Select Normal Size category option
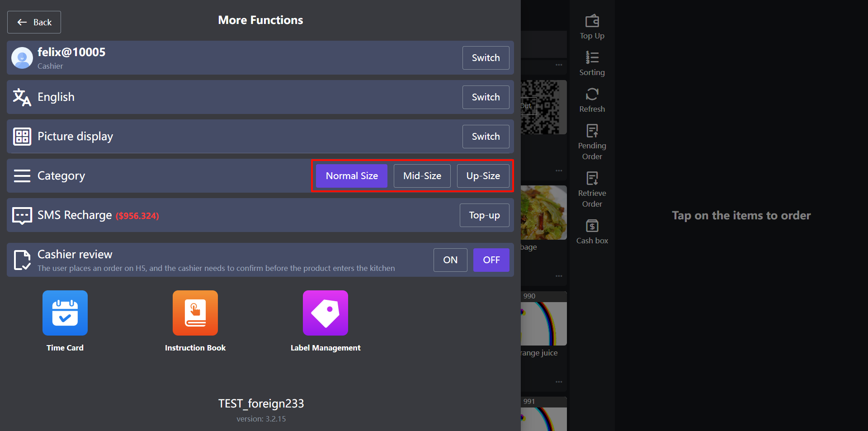This screenshot has width=868, height=431. point(352,176)
